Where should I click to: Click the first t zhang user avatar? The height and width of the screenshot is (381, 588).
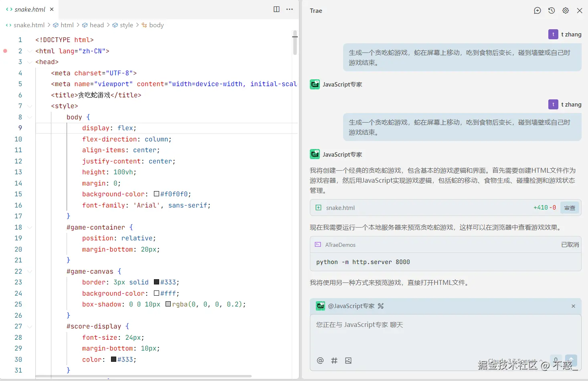(553, 34)
